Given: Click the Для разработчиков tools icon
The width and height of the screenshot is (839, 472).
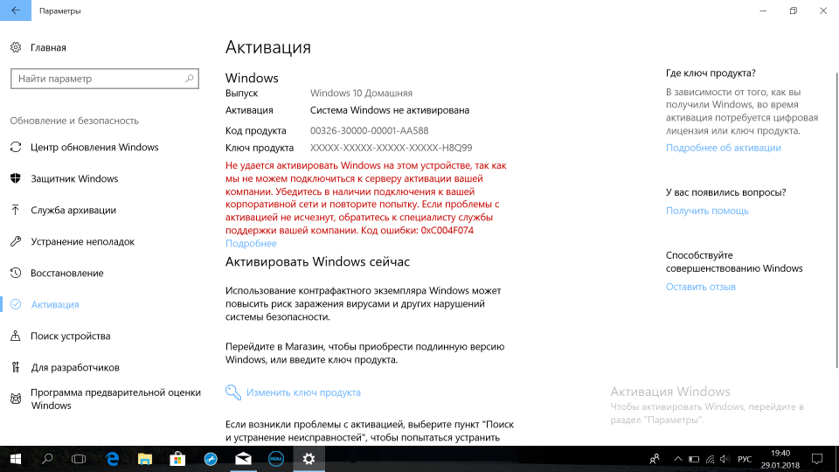Looking at the screenshot, I should pyautogui.click(x=16, y=367).
